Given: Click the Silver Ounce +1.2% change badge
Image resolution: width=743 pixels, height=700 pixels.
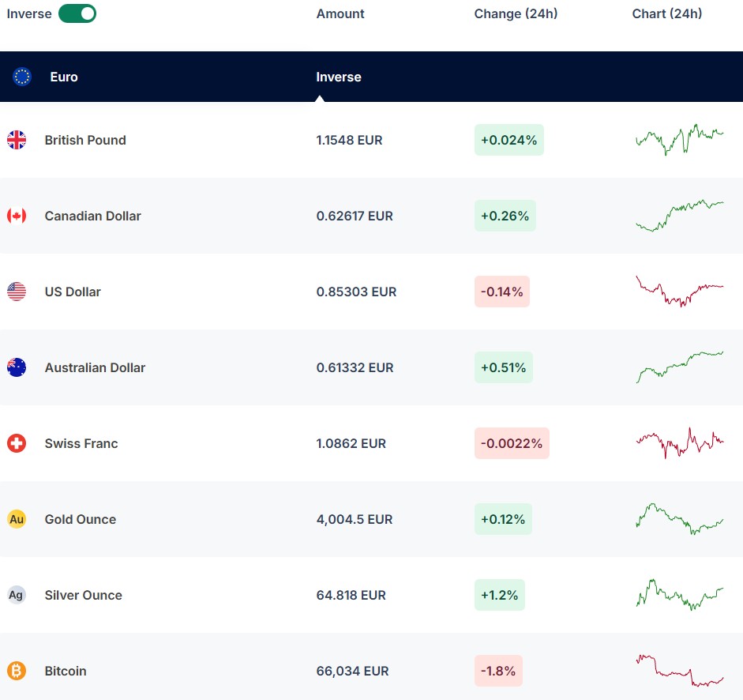Looking at the screenshot, I should pos(499,595).
